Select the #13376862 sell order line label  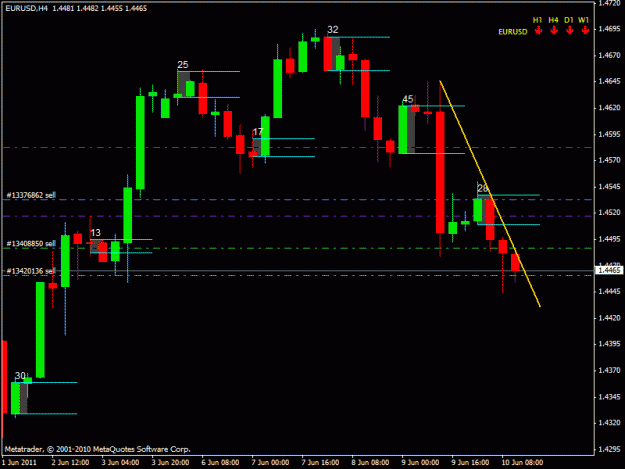(x=31, y=195)
